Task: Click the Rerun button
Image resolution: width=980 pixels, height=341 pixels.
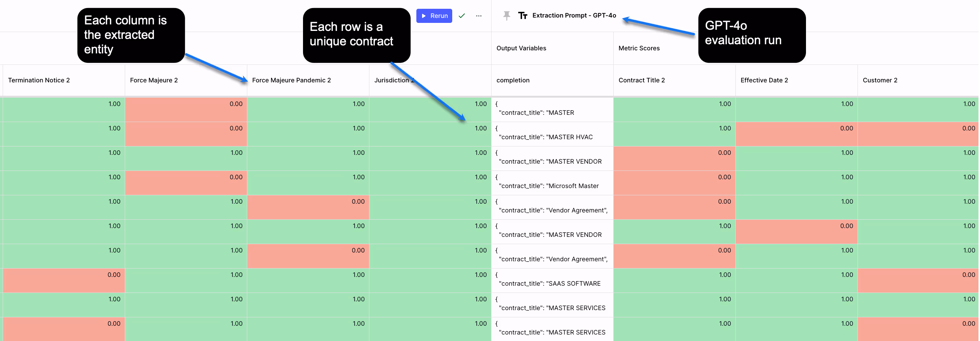Action: 434,16
